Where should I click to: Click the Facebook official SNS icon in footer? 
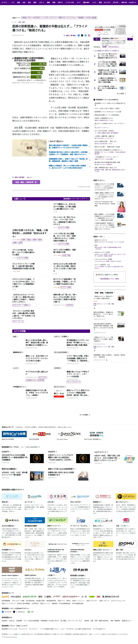coord(3,612)
